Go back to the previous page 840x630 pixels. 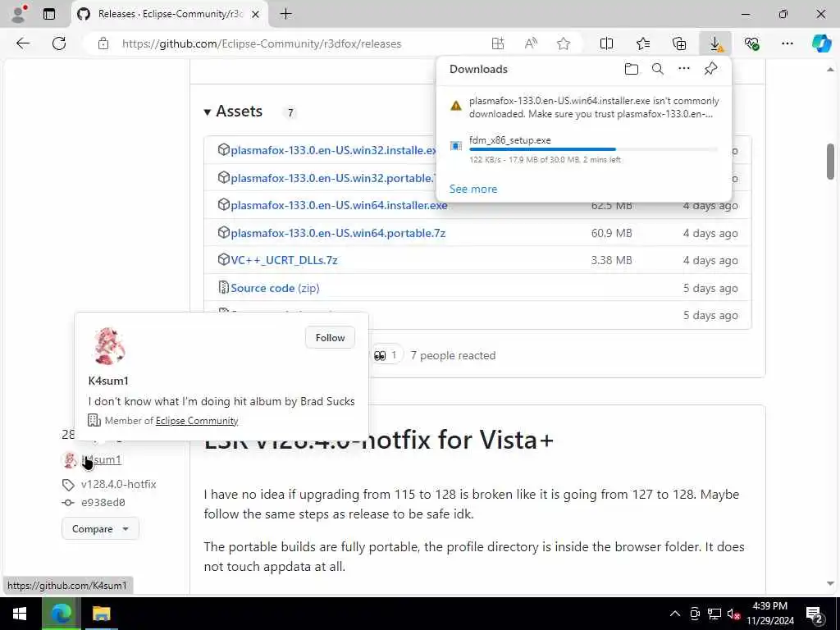point(23,43)
